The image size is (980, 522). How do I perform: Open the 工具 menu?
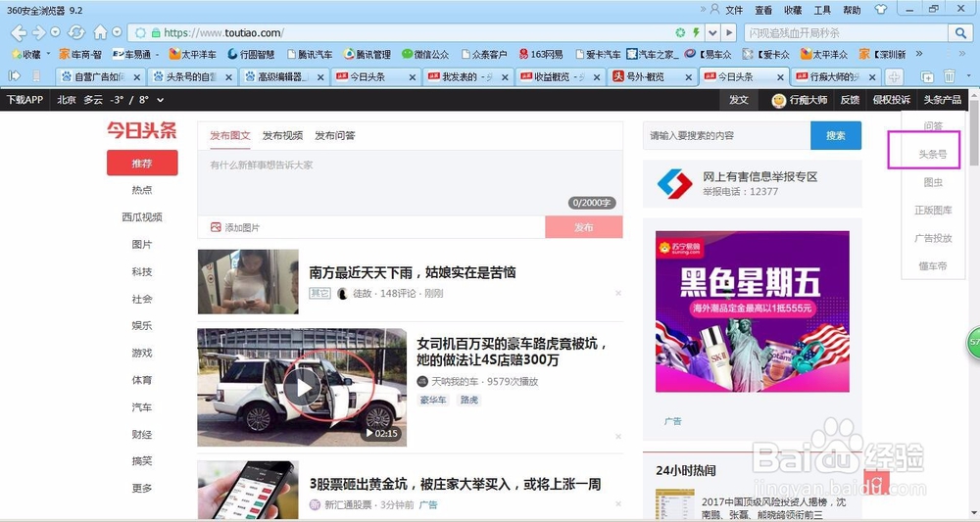[x=822, y=10]
